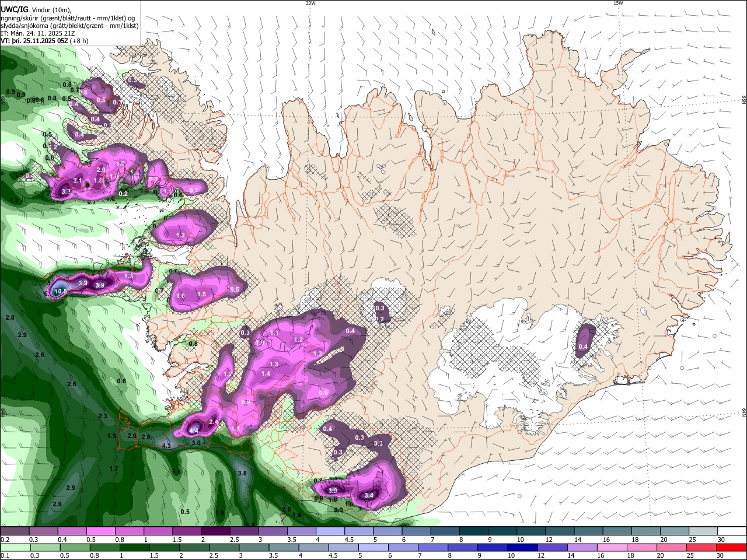
Task: Click the '4.3' precipitation value on the map
Action: pos(166,446)
